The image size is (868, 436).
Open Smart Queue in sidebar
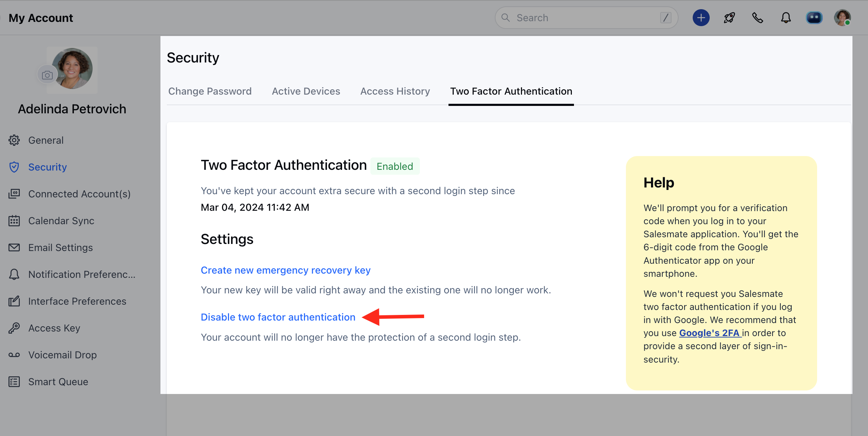pos(58,382)
